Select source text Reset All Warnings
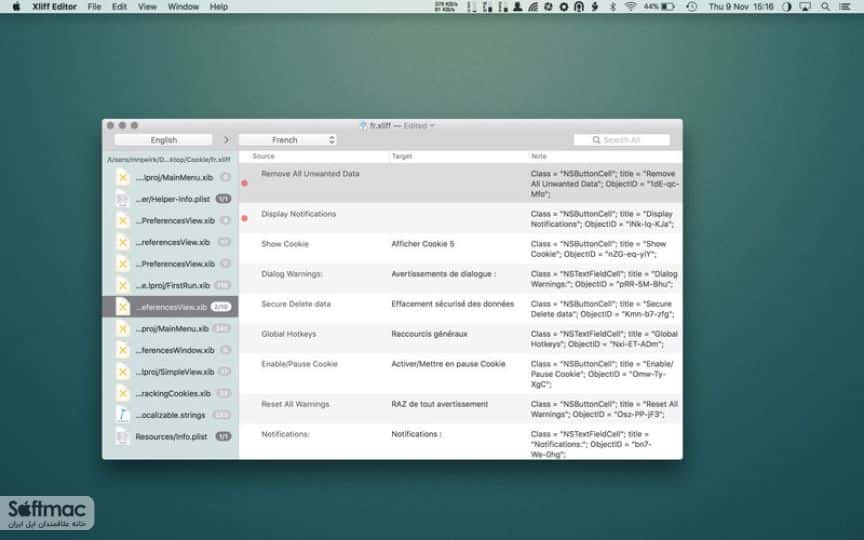864x540 pixels. [x=295, y=404]
